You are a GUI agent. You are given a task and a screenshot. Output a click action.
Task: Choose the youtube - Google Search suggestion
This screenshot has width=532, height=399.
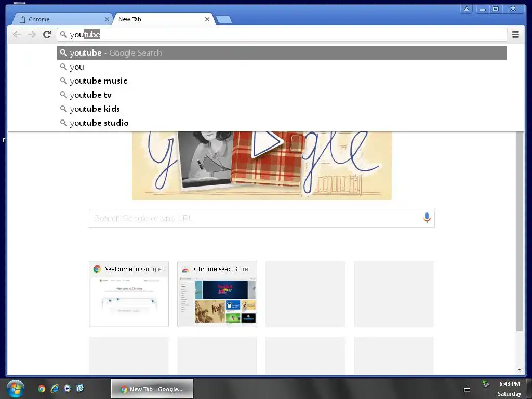(x=282, y=53)
